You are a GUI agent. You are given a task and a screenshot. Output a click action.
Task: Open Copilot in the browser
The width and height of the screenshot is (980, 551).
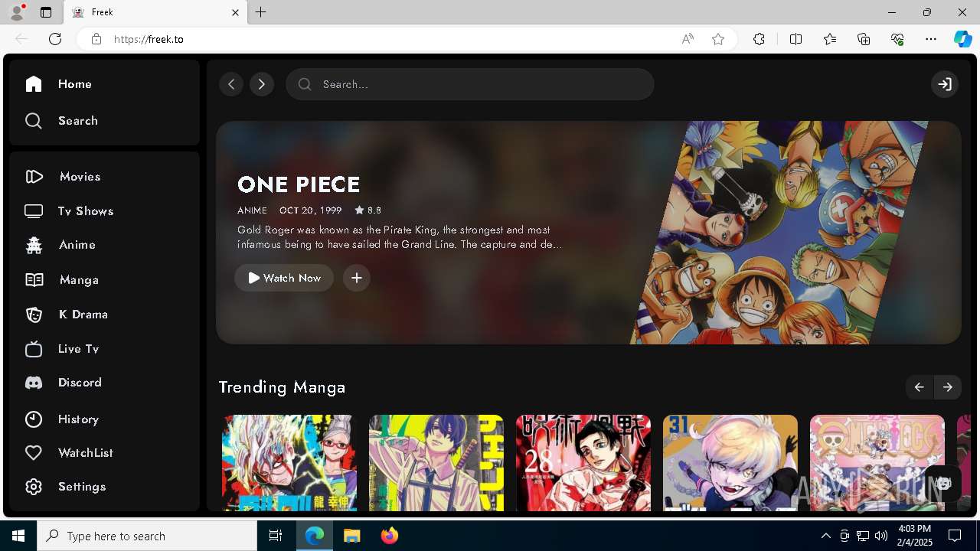point(962,39)
